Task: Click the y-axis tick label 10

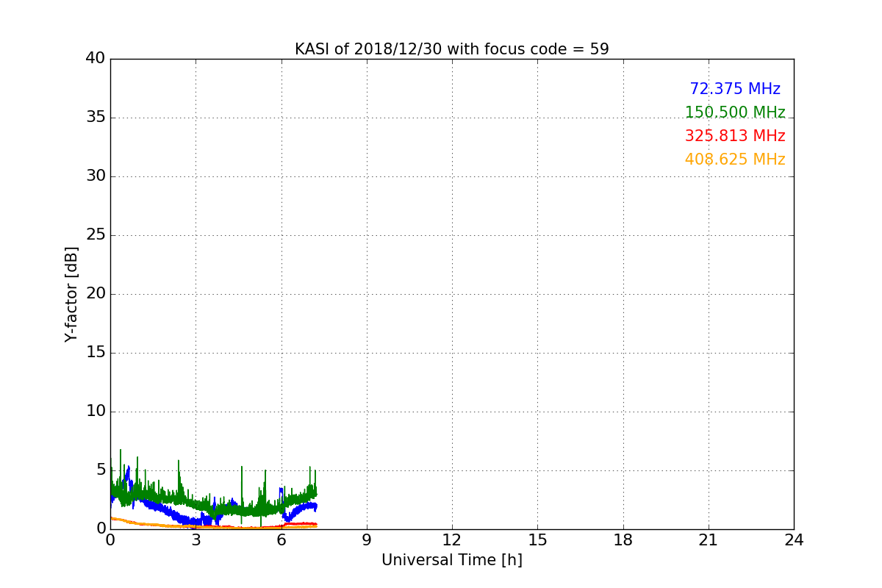Action: pos(96,412)
